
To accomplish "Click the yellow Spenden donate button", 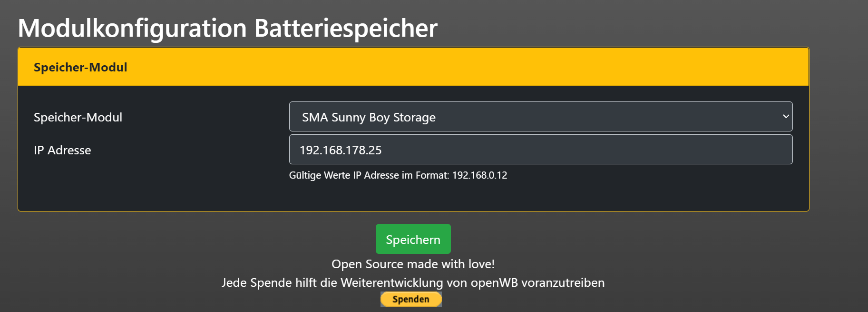I will point(411,299).
